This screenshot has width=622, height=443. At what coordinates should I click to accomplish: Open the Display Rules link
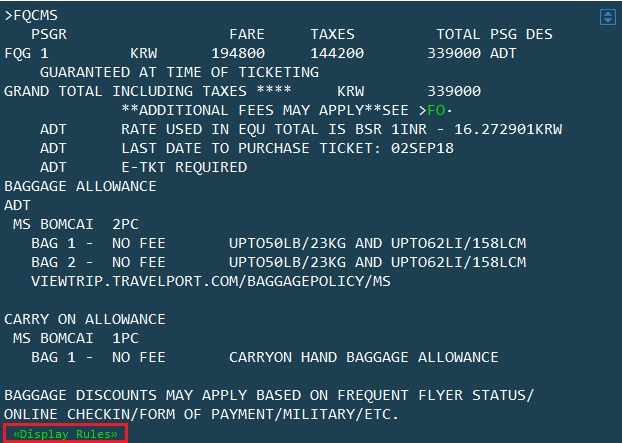65,434
